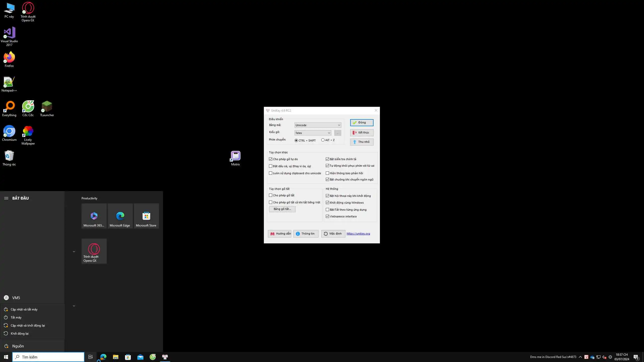Viewport: 644px width, 362px height.
Task: Open the unikey.org link
Action: coord(358,234)
